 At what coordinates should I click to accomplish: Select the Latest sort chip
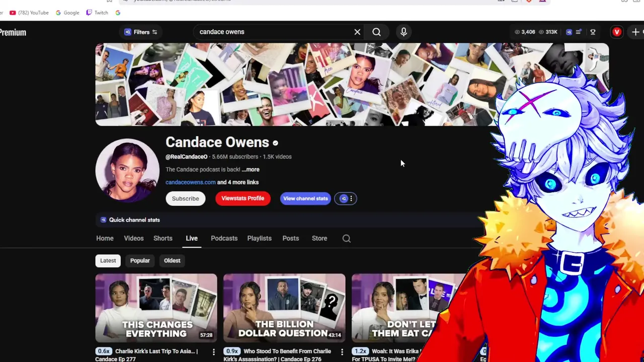coord(108,260)
